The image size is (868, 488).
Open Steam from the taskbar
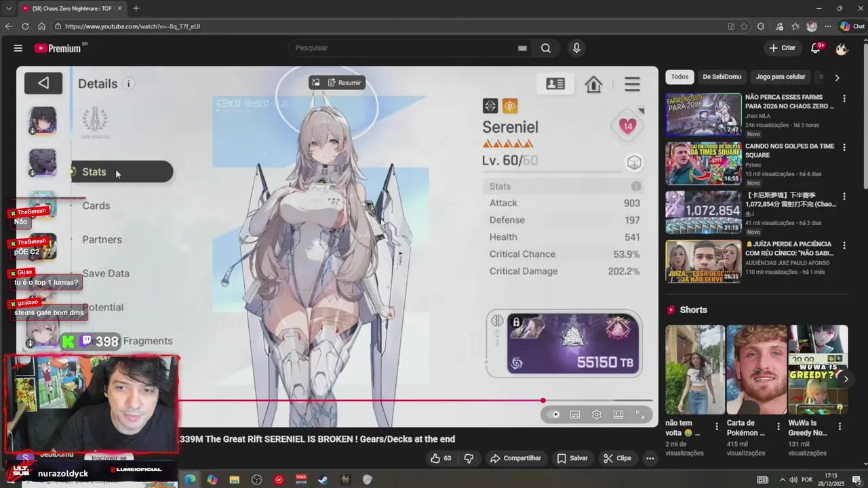(323, 480)
